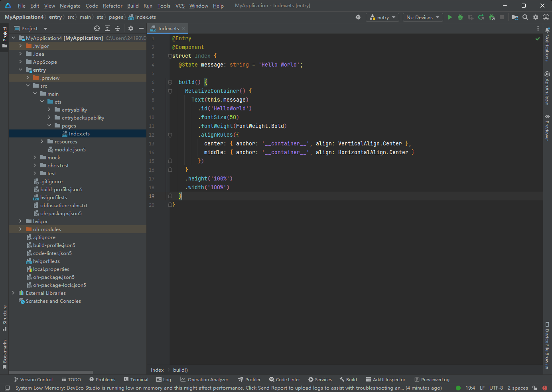The image size is (552, 392).
Task: Run the entry module with green play icon
Action: (450, 17)
